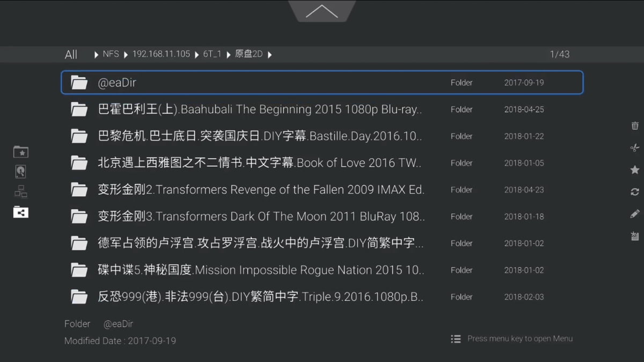The image size is (644, 362).
Task: Refresh the file list with the sync icon
Action: [634, 191]
